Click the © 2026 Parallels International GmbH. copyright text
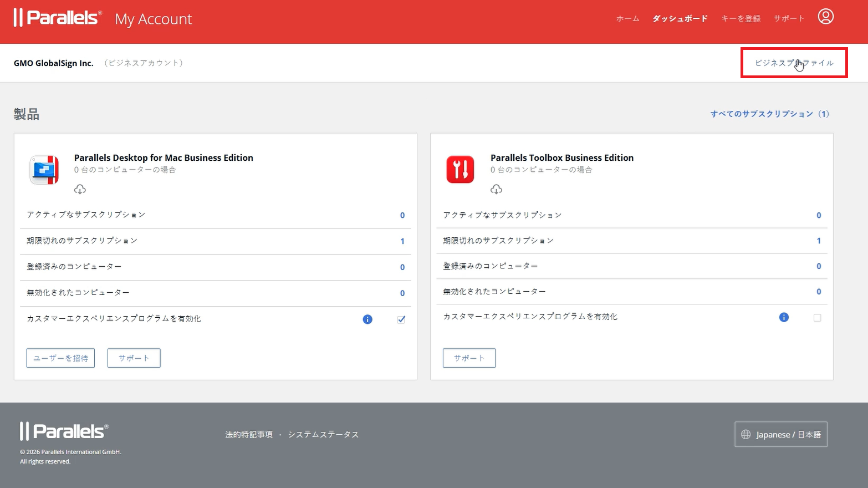Image resolution: width=868 pixels, height=488 pixels. pos(70,452)
